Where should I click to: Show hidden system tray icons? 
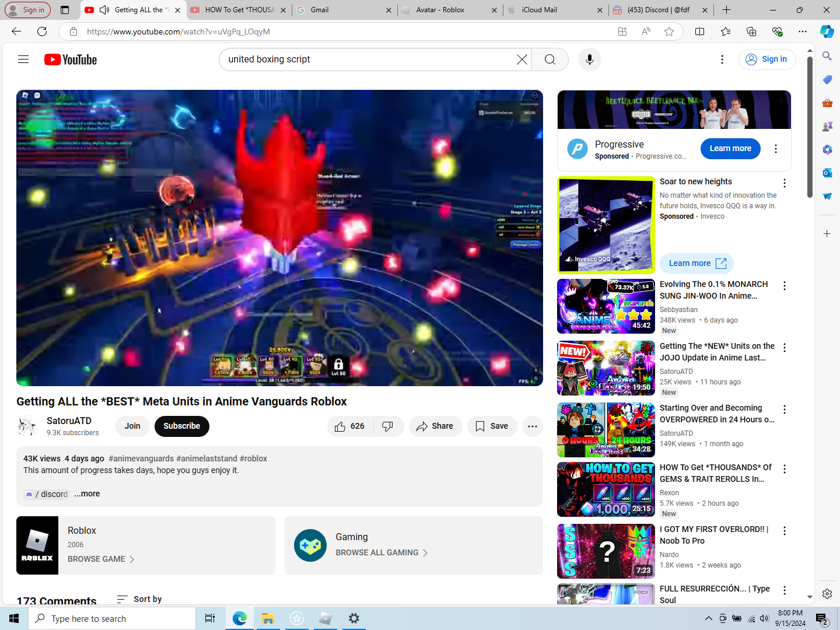pos(708,618)
